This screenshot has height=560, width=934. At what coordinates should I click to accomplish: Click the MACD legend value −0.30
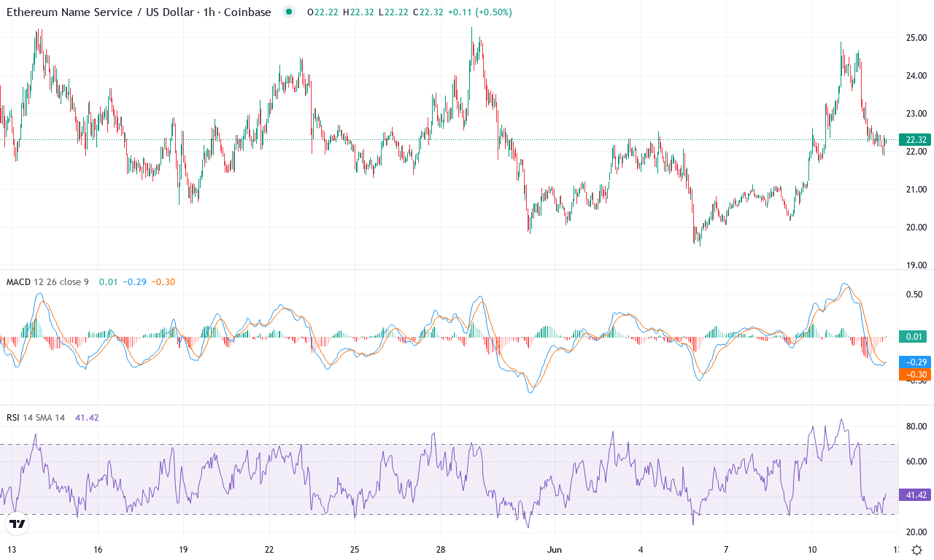click(x=163, y=282)
